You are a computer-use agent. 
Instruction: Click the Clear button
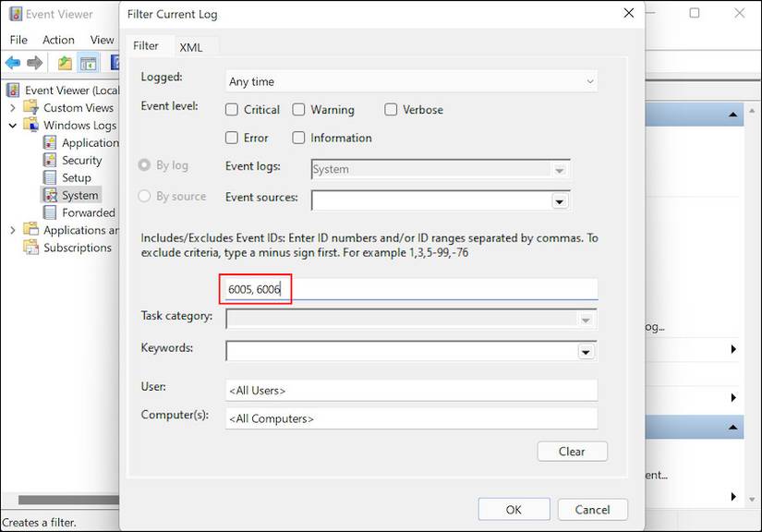[572, 452]
